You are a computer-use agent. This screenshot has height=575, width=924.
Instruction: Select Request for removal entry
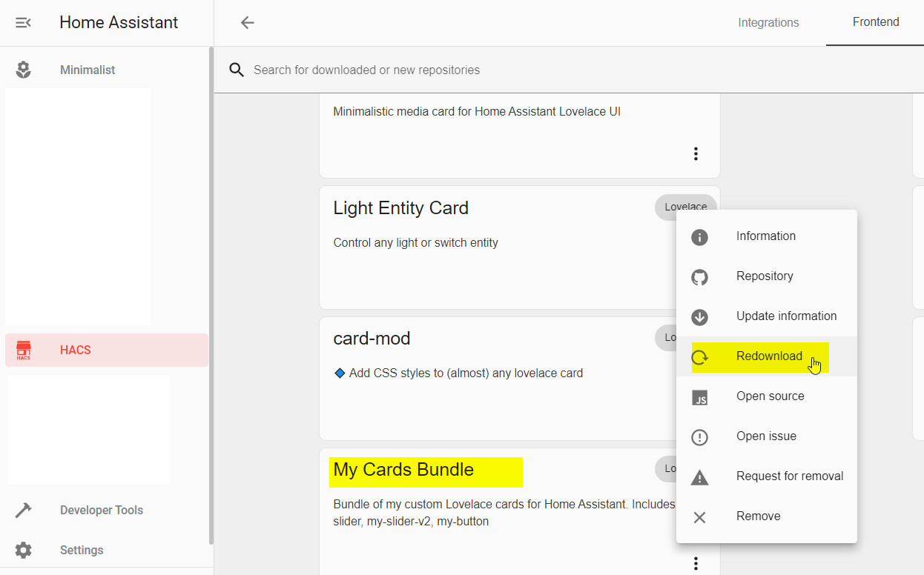click(x=767, y=476)
